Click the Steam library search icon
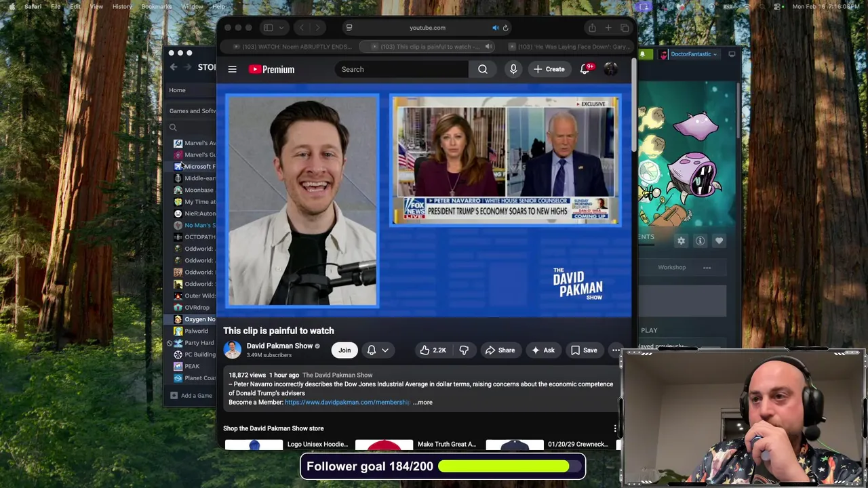 point(173,127)
